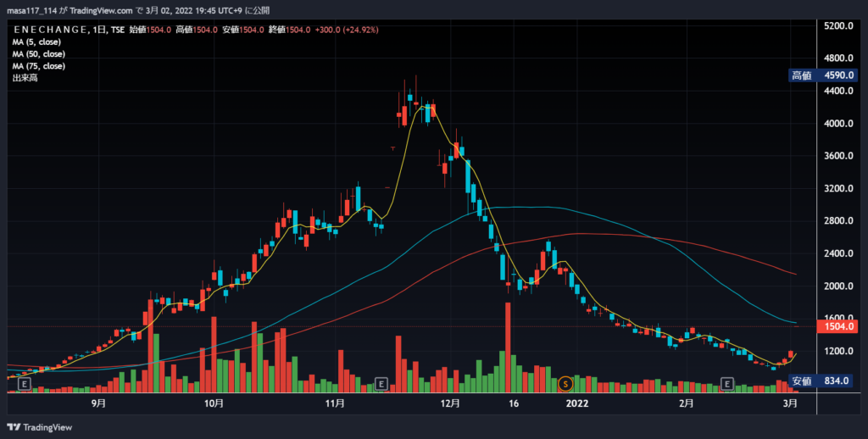This screenshot has width=868, height=439.
Task: Click the 16 date axis label
Action: pos(514,403)
